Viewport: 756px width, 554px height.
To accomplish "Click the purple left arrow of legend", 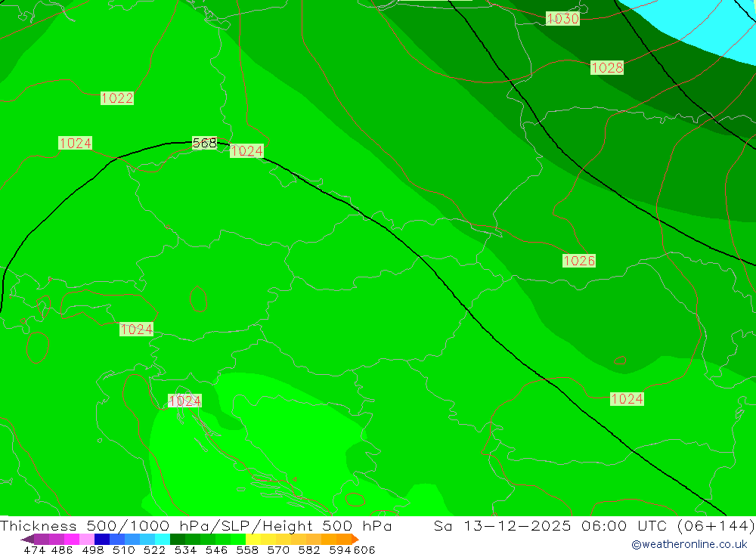I will 27,539.
